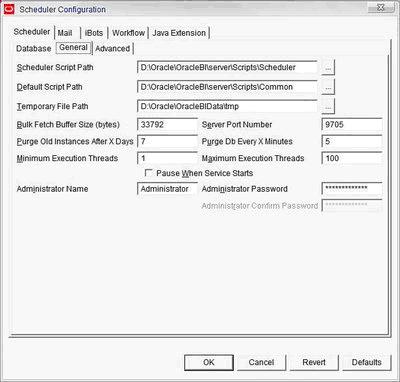Image resolution: width=400 pixels, height=382 pixels.
Task: Click the Temporary File Path label
Action: [52, 107]
